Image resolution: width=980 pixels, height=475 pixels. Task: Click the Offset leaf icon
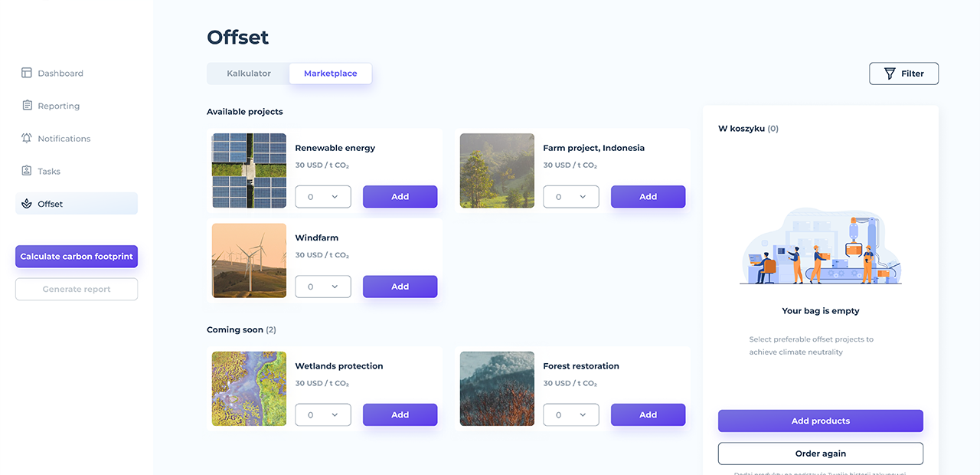coord(27,204)
